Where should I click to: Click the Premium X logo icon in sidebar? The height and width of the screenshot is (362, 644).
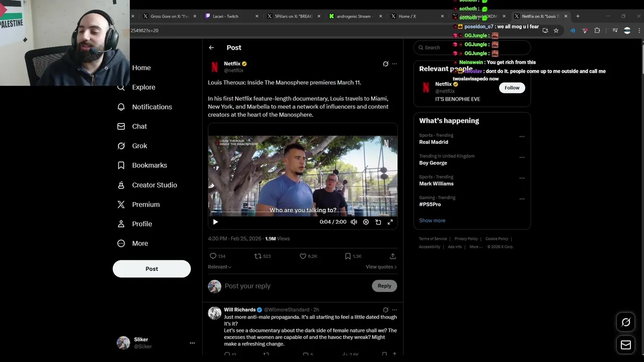(x=121, y=205)
